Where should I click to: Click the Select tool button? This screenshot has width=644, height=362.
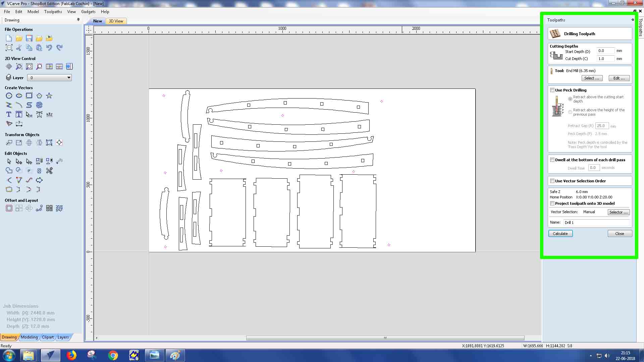592,78
